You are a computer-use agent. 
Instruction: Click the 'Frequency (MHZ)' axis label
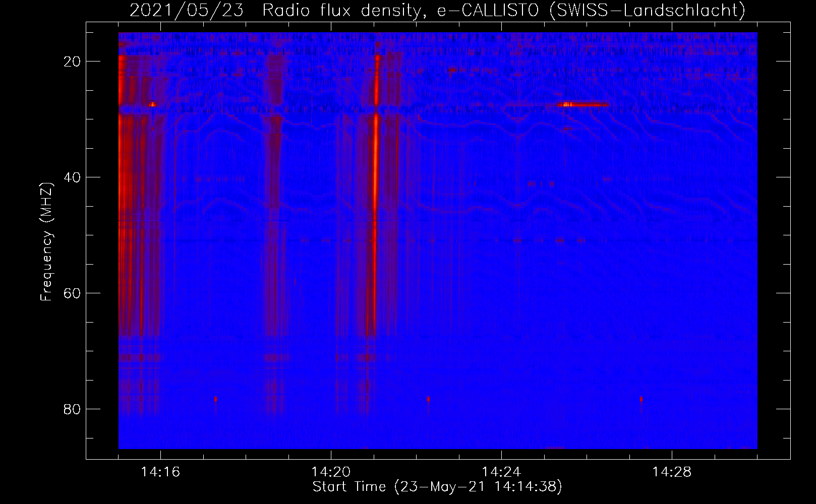click(x=46, y=242)
